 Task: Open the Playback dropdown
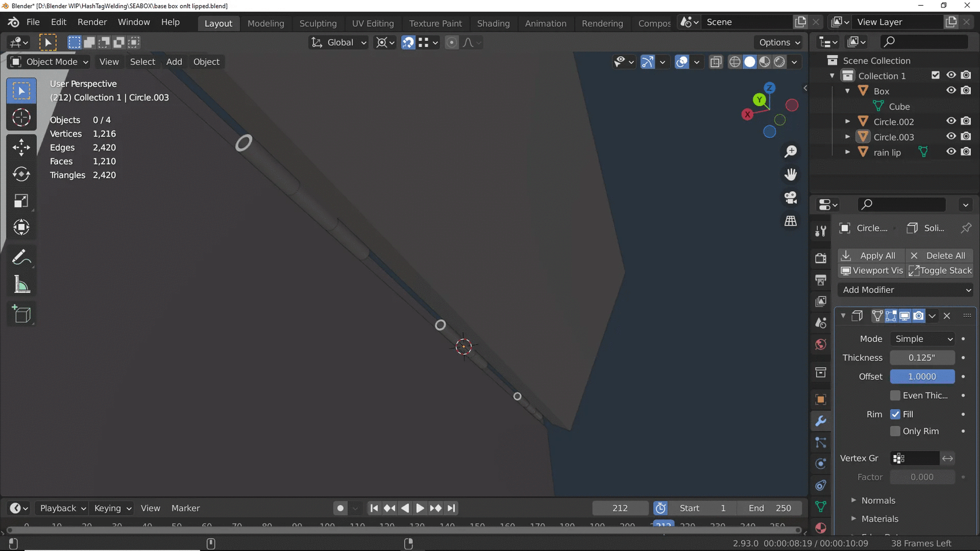click(x=61, y=508)
